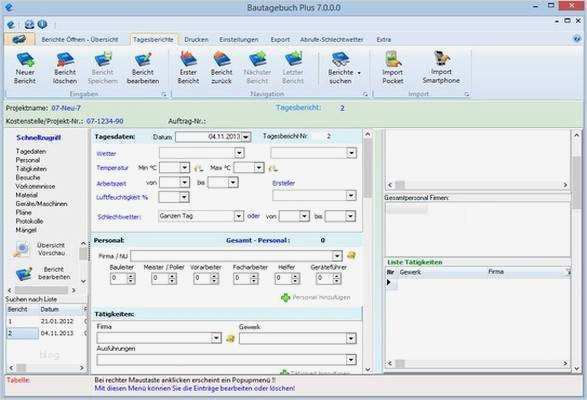
Task: Click green plus Personal hinzufügen icon
Action: tap(286, 297)
